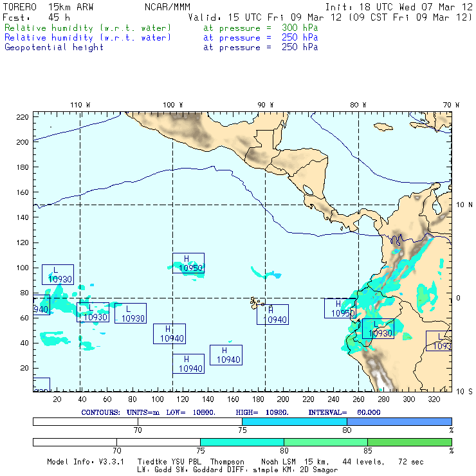Click the "10 N" latitude label
This screenshot has width=476, height=476.
(x=464, y=205)
